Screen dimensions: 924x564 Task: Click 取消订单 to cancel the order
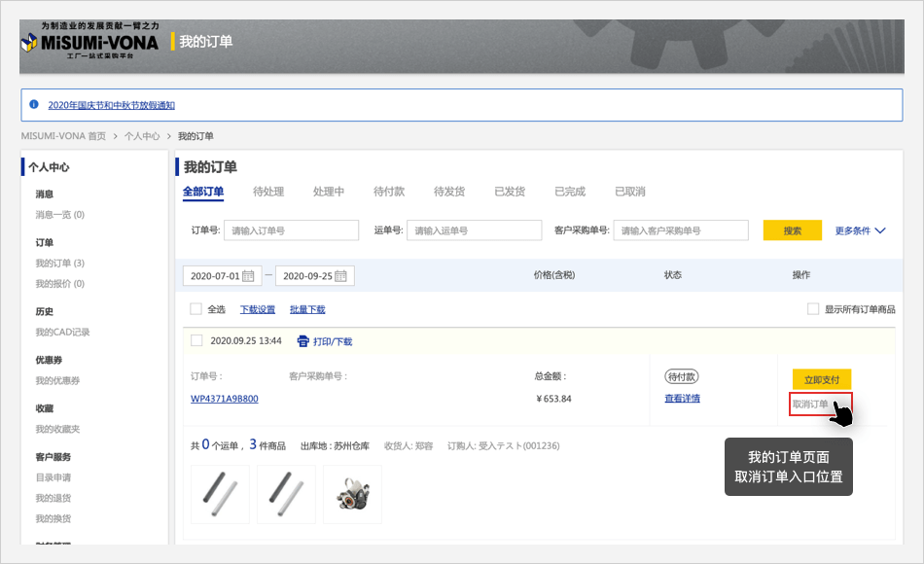(x=811, y=405)
